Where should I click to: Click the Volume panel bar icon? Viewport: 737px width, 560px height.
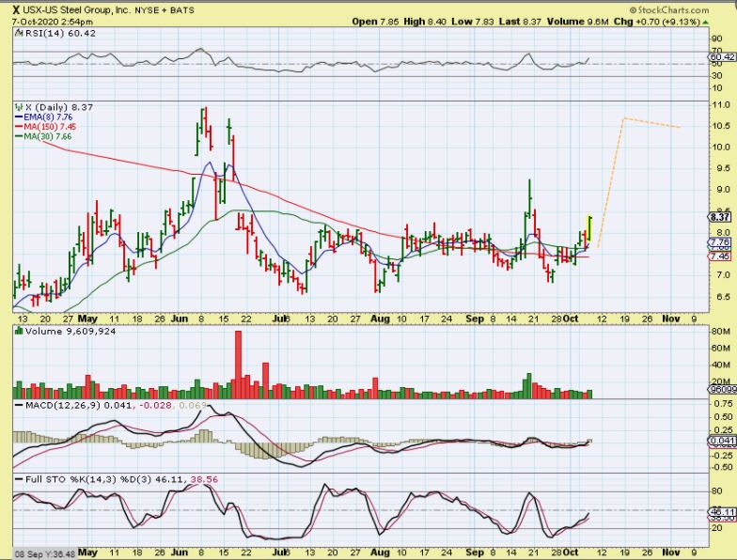point(19,331)
